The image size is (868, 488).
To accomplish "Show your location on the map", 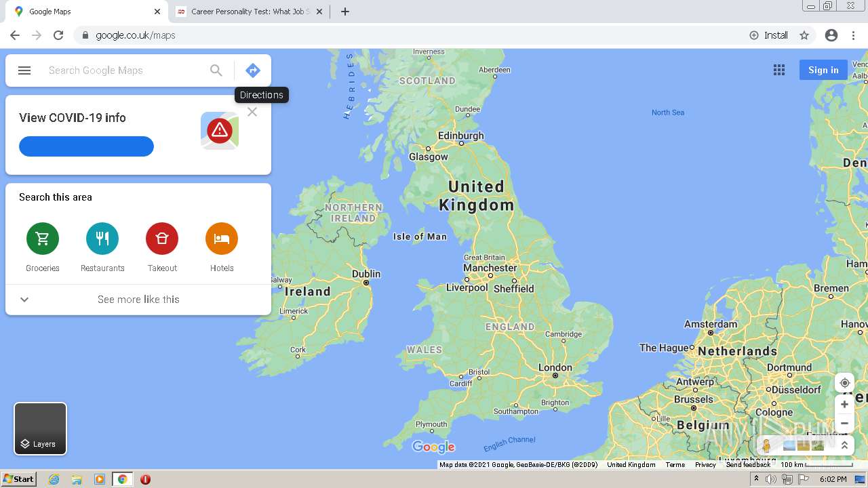I will (x=844, y=383).
